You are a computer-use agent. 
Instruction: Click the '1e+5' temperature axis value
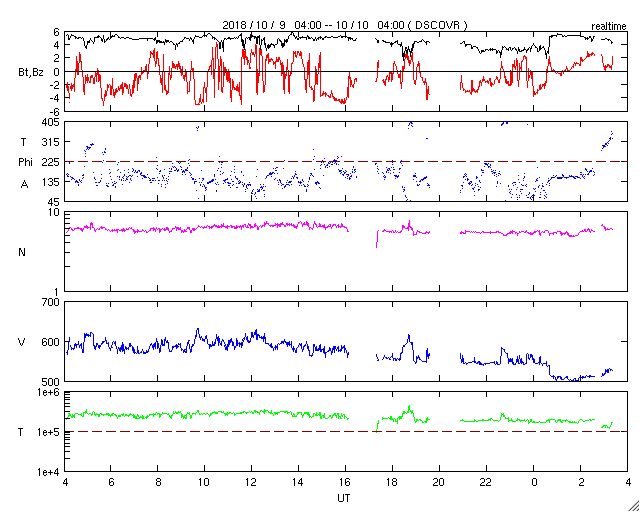point(49,432)
